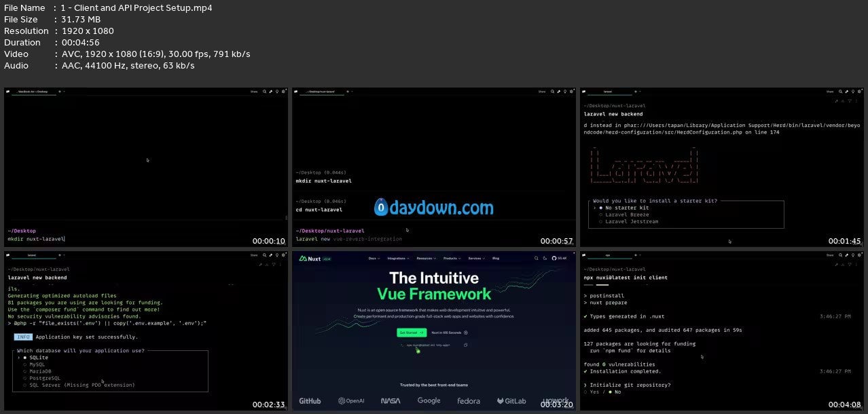Open the GitHub icon on Nuxt navbar
Image resolution: width=868 pixels, height=414 pixels.
[x=554, y=258]
